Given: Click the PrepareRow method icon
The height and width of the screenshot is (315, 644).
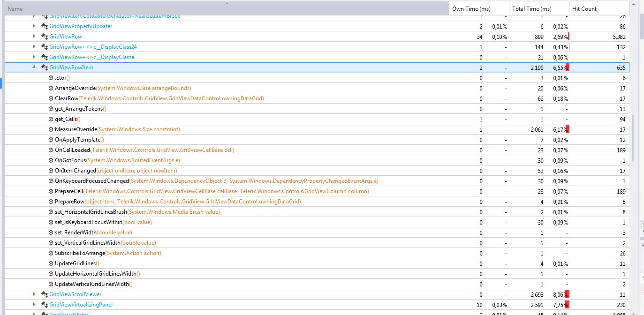Looking at the screenshot, I should pyautogui.click(x=51, y=202).
